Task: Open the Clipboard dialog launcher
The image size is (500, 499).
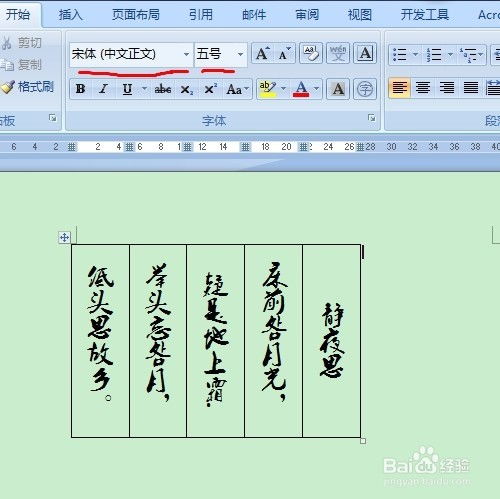Action: click(53, 117)
